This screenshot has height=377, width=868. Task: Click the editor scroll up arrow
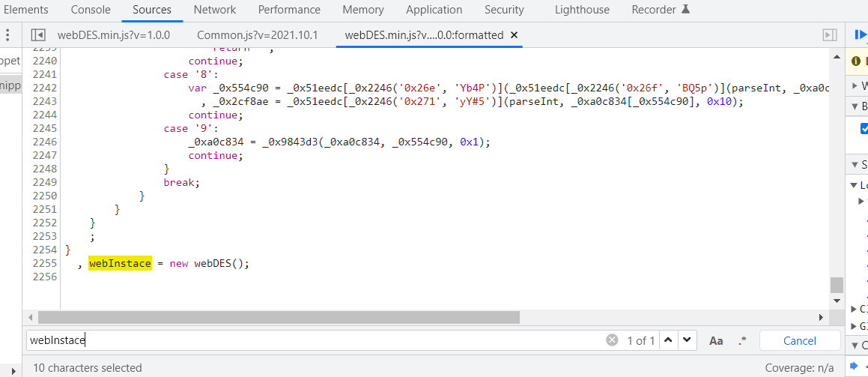point(837,56)
